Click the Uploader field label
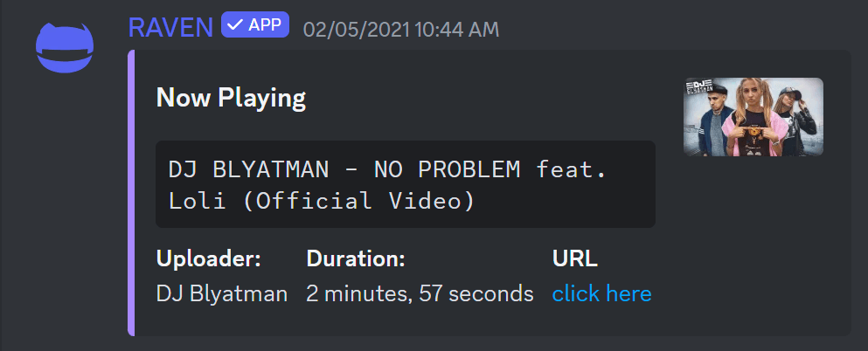 (208, 258)
